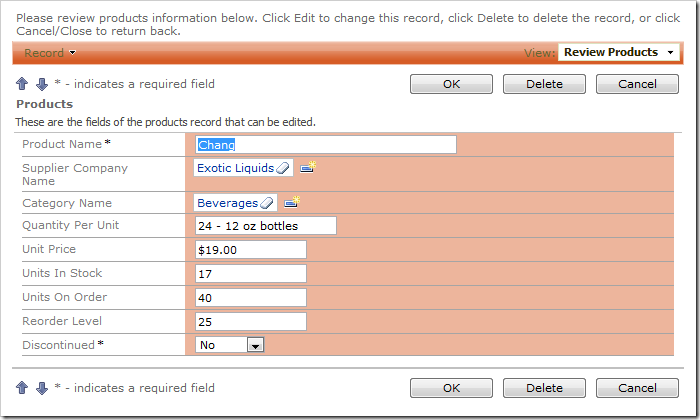Image resolution: width=700 pixels, height=420 pixels.
Task: Create new supplier using the new-item icon
Action: point(308,167)
